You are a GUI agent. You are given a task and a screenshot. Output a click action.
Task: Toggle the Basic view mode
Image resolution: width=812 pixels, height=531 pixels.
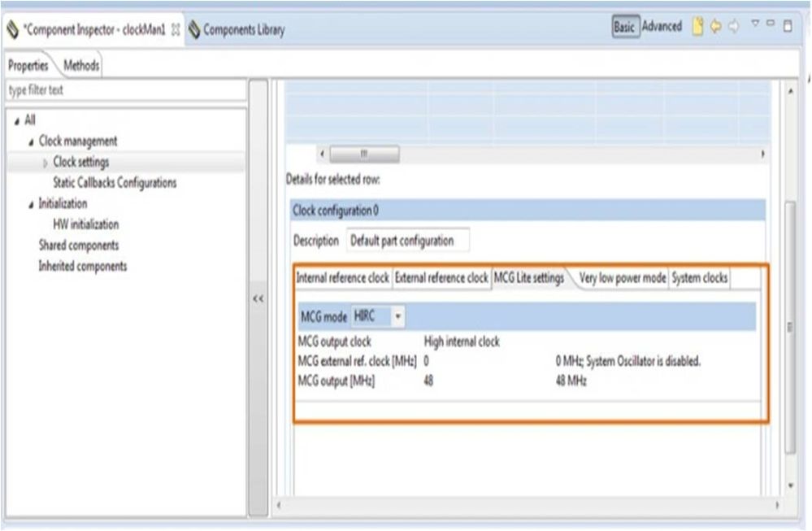(626, 26)
